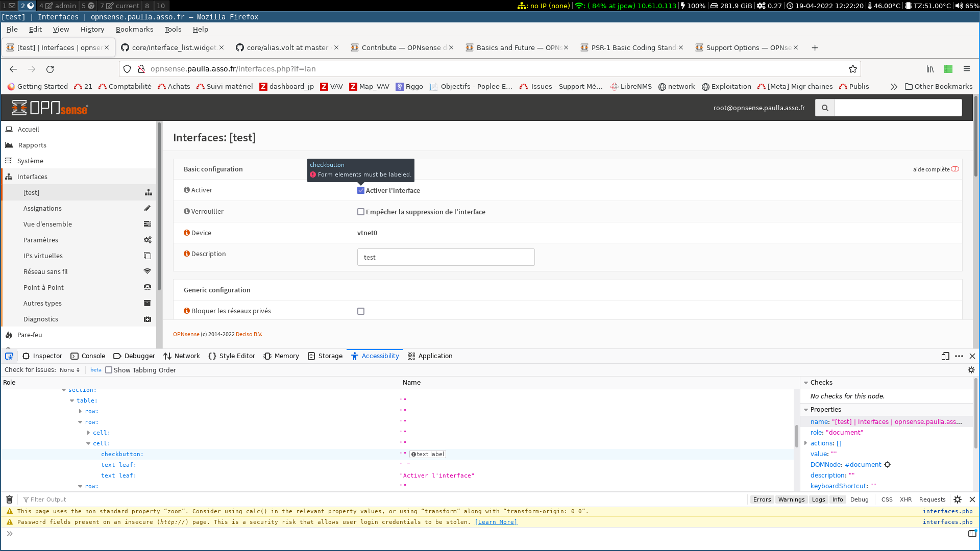Open the Check for issues dropdown

(x=69, y=370)
